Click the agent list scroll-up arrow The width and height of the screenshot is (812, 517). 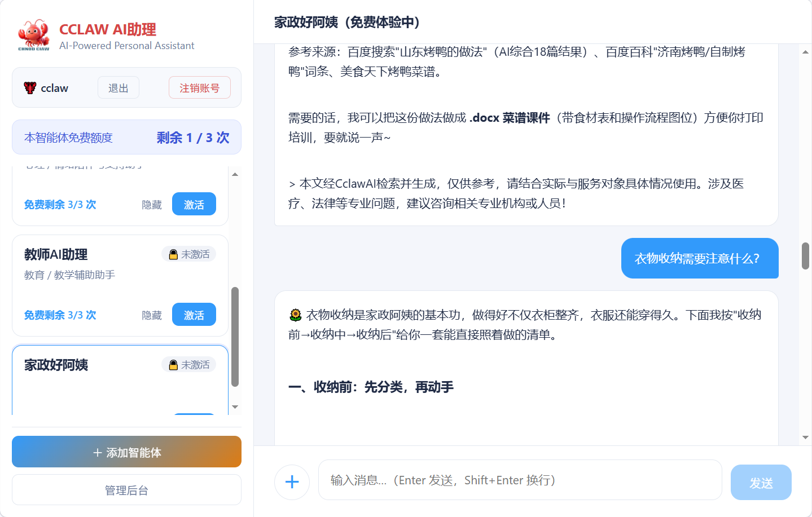coord(235,174)
